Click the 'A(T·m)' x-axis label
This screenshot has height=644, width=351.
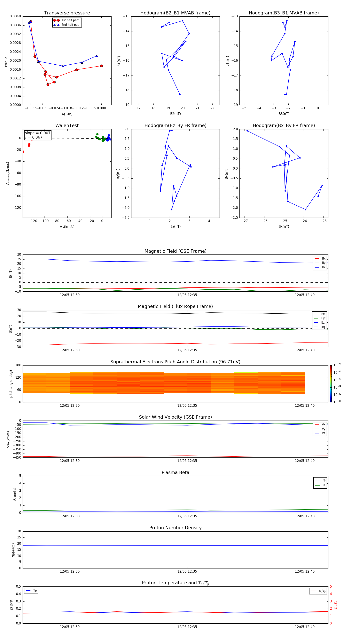[x=67, y=114]
